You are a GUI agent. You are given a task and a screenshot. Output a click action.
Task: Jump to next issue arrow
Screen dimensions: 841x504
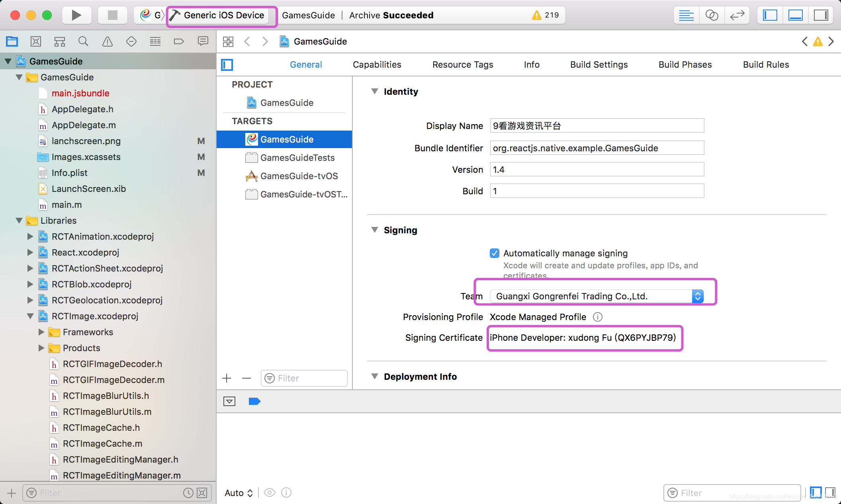(x=831, y=41)
